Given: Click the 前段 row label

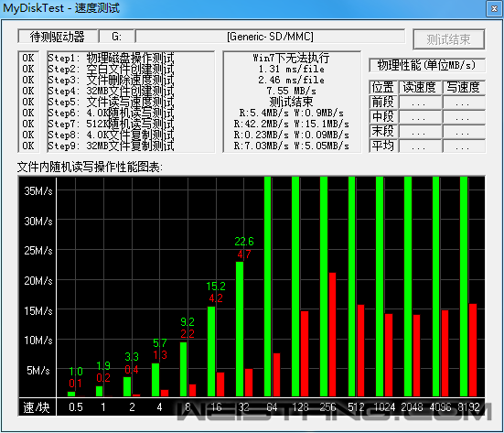Looking at the screenshot, I should pyautogui.click(x=383, y=102).
